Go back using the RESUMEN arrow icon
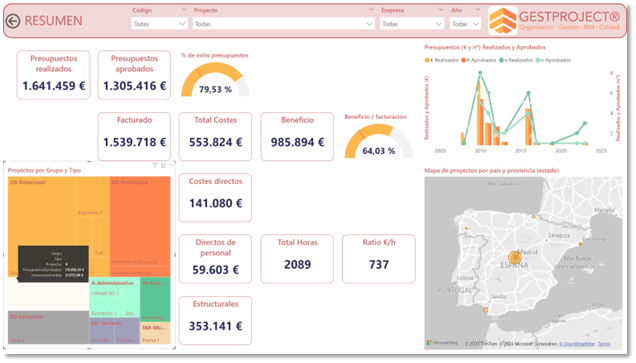Image resolution: width=636 pixels, height=363 pixels. point(13,21)
